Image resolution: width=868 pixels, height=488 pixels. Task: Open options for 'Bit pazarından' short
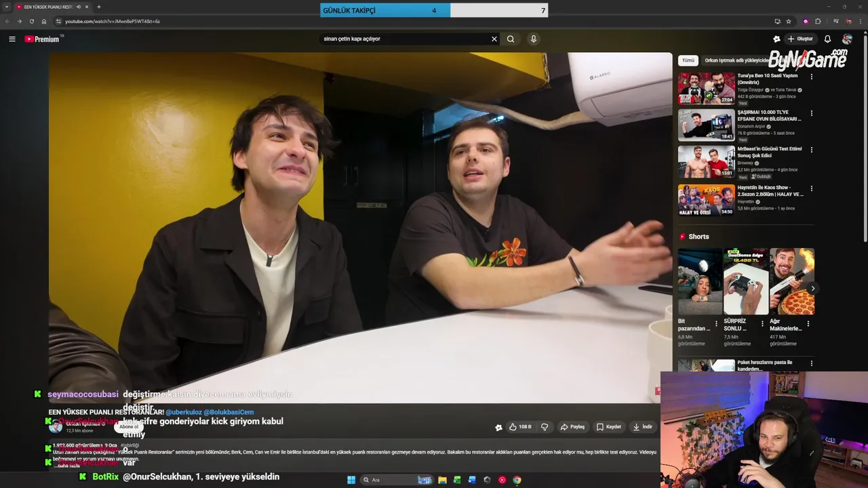(x=716, y=324)
